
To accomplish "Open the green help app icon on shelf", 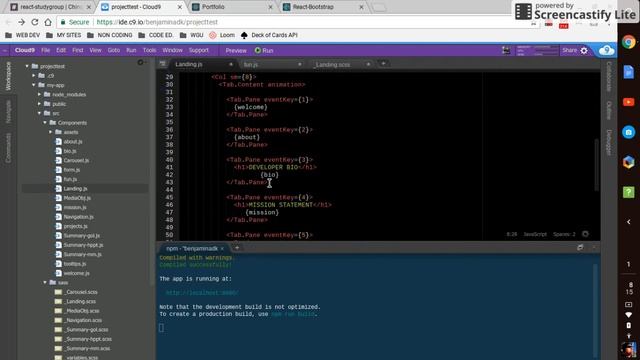I will pos(629,192).
